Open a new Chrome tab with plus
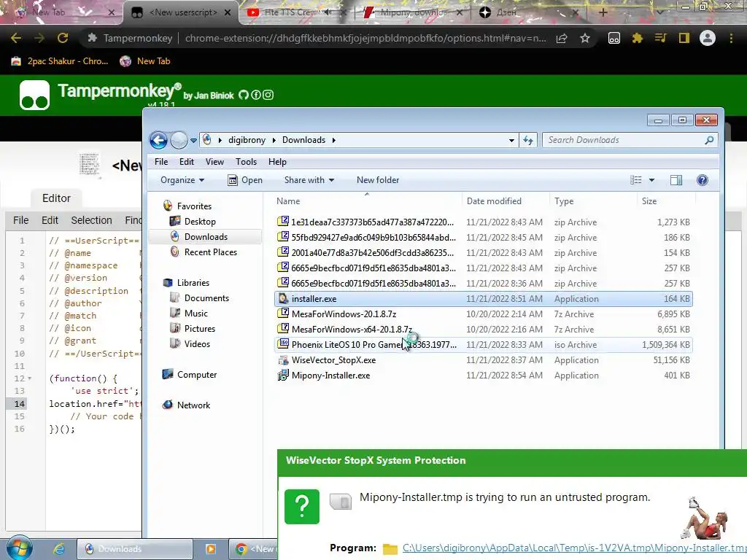The image size is (747, 560). (x=603, y=12)
